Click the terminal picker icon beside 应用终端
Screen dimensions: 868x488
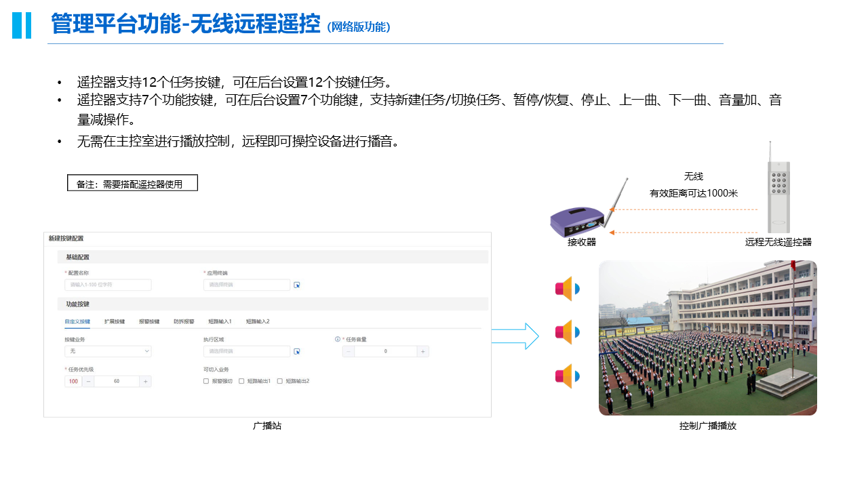[296, 285]
